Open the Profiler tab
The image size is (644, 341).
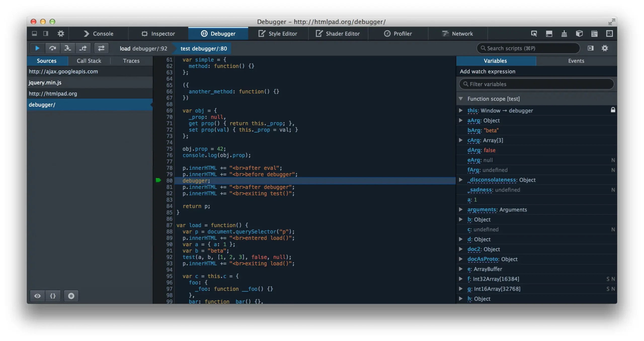coord(398,33)
